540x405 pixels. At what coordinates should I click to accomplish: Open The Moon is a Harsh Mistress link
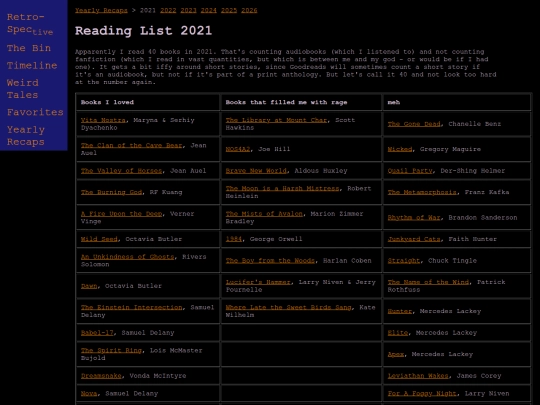coord(282,188)
